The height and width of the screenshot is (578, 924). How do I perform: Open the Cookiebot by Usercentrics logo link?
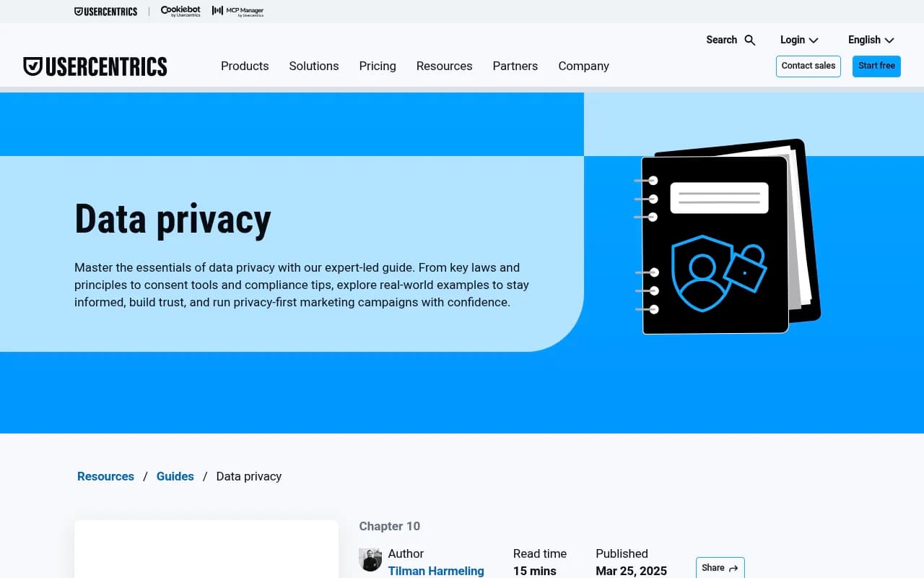[x=180, y=11]
